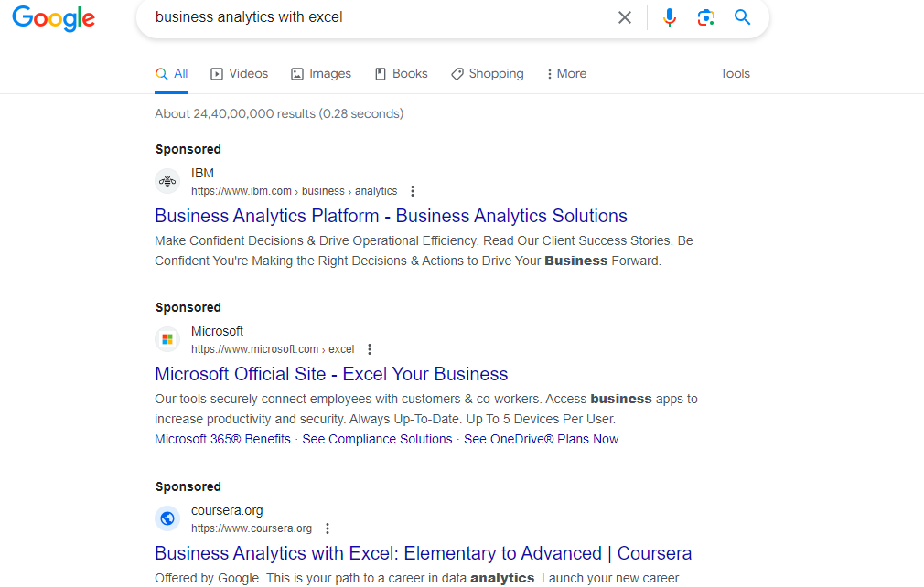Switch to the Shopping tab

[488, 73]
